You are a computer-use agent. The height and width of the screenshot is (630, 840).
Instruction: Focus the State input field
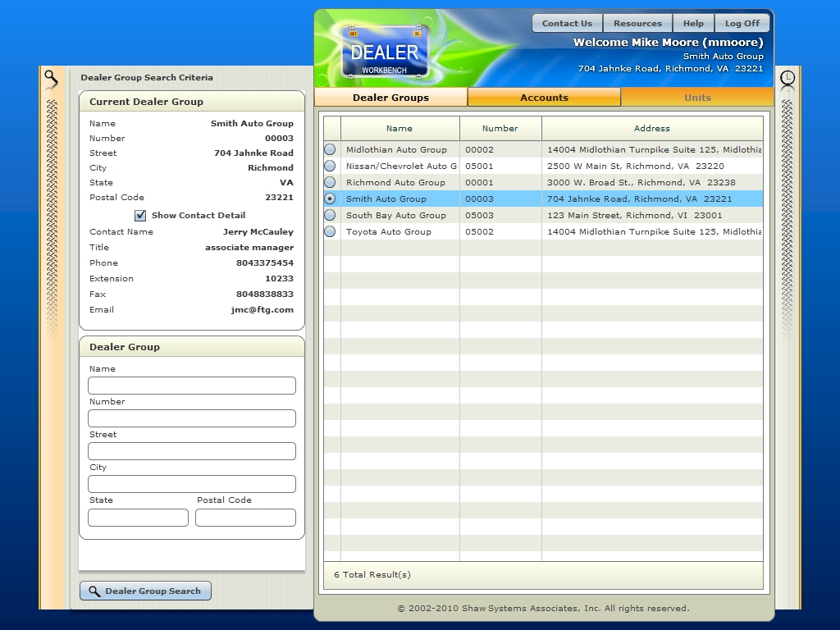(x=138, y=518)
